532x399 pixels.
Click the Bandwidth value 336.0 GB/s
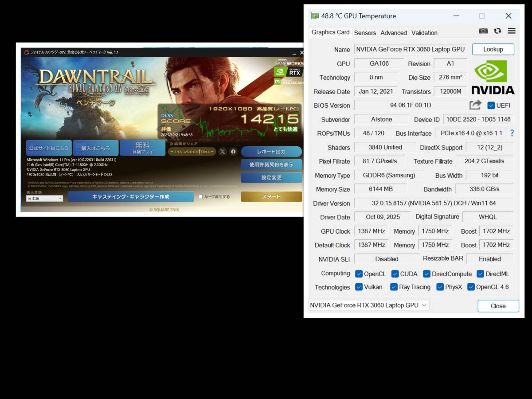[x=484, y=189]
